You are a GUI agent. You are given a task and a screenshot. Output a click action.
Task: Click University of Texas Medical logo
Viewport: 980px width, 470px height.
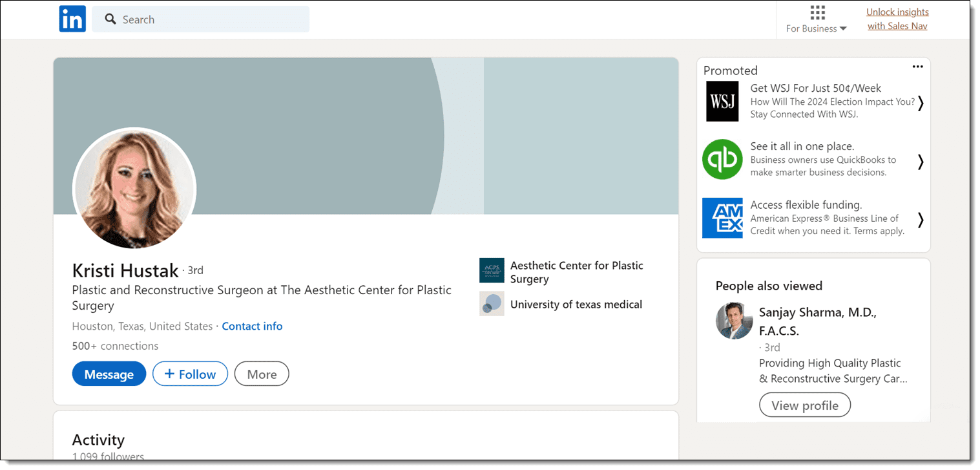click(x=491, y=304)
